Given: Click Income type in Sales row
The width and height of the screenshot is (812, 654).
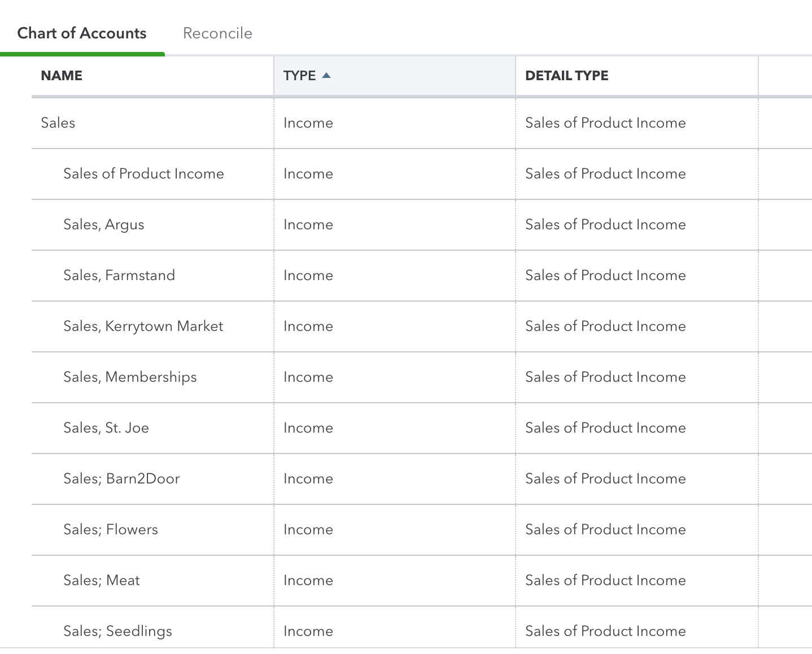Looking at the screenshot, I should point(308,123).
